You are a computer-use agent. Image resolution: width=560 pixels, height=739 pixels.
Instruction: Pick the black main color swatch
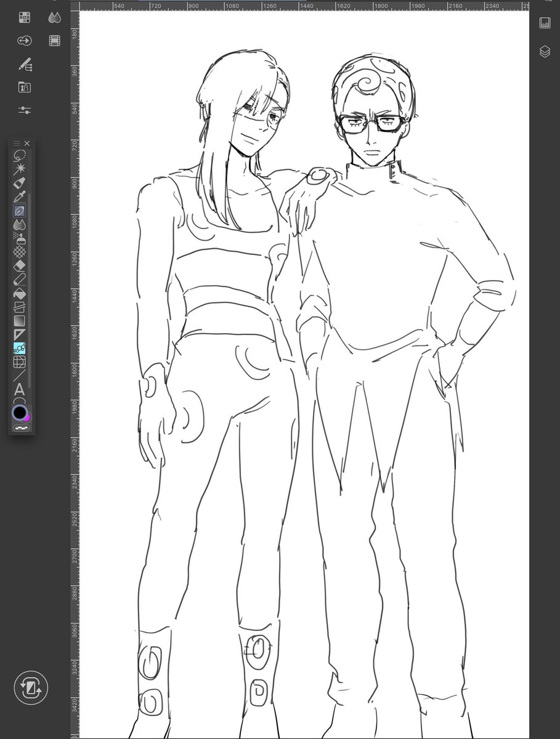[x=19, y=413]
